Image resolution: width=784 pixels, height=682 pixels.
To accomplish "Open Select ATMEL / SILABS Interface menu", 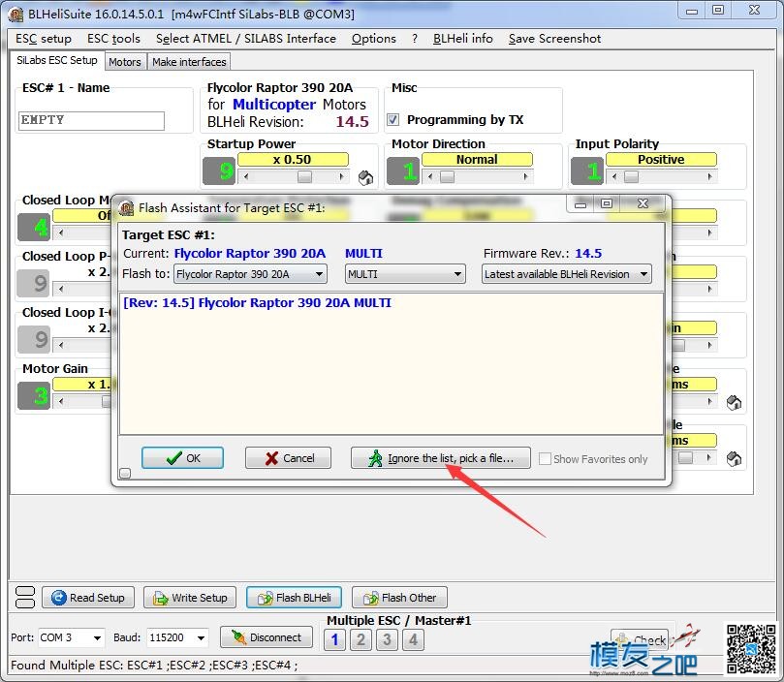I will click(245, 39).
